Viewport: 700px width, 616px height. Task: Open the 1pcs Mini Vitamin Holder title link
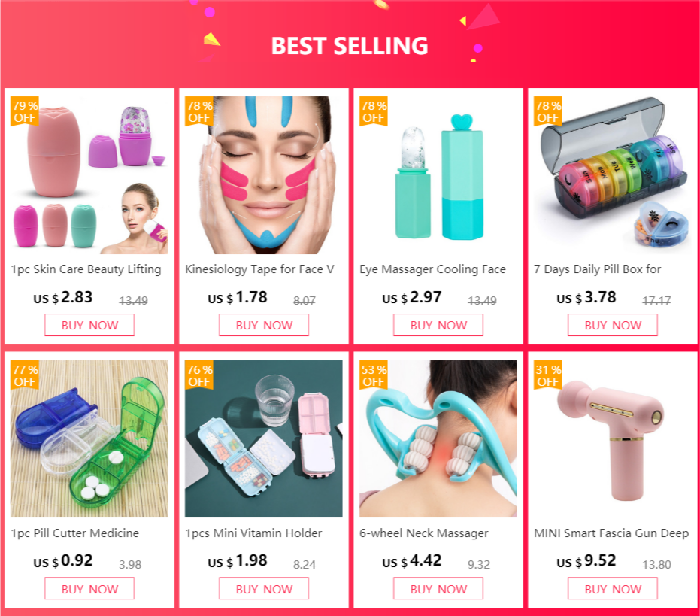click(x=253, y=533)
